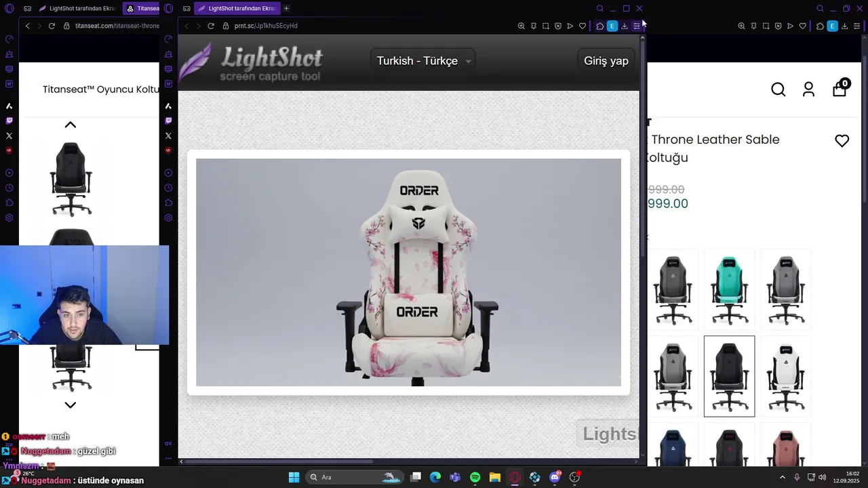This screenshot has width=868, height=488.
Task: Select top chair thumbnail in left gallery
Action: 71,178
